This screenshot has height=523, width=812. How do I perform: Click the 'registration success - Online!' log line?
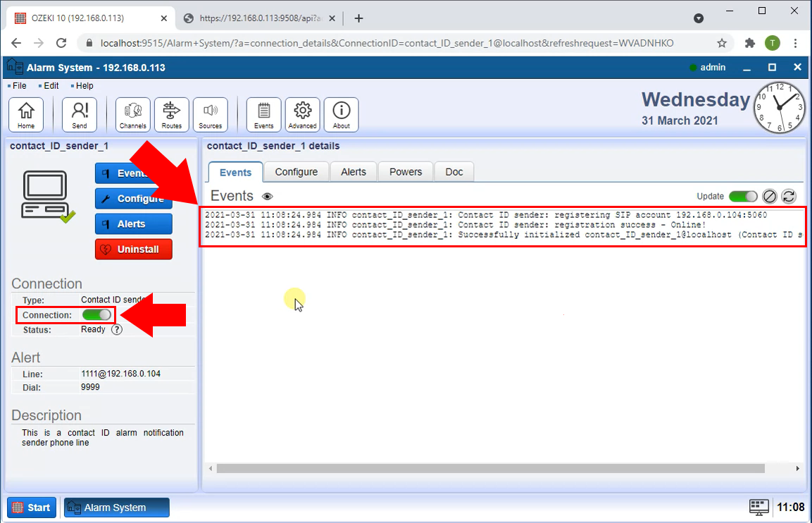click(x=455, y=225)
